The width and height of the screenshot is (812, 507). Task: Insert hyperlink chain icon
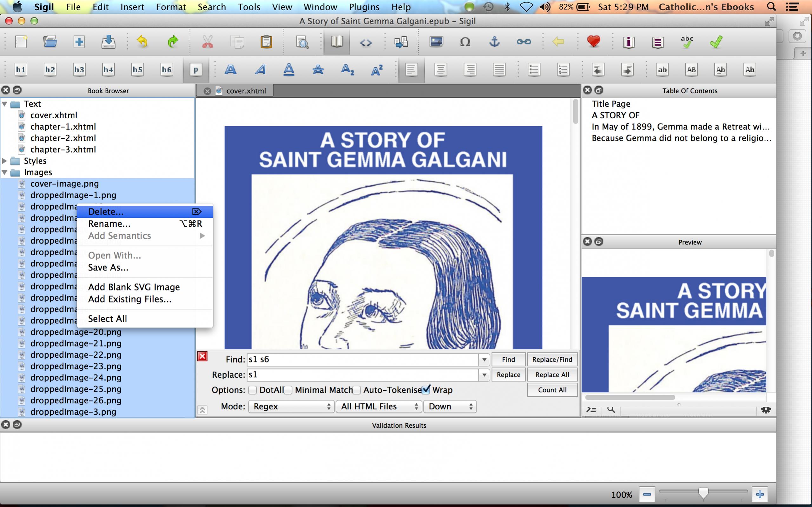(524, 42)
